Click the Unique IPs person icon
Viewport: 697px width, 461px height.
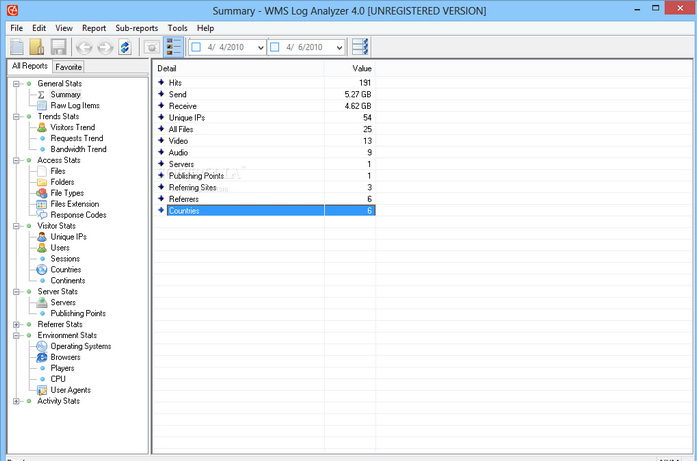tap(42, 237)
